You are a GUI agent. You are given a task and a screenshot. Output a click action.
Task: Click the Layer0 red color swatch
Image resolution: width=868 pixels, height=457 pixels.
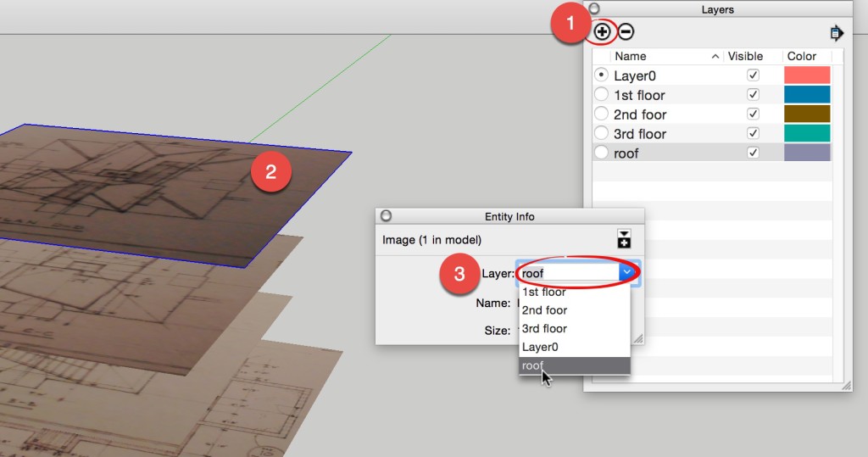click(x=807, y=75)
